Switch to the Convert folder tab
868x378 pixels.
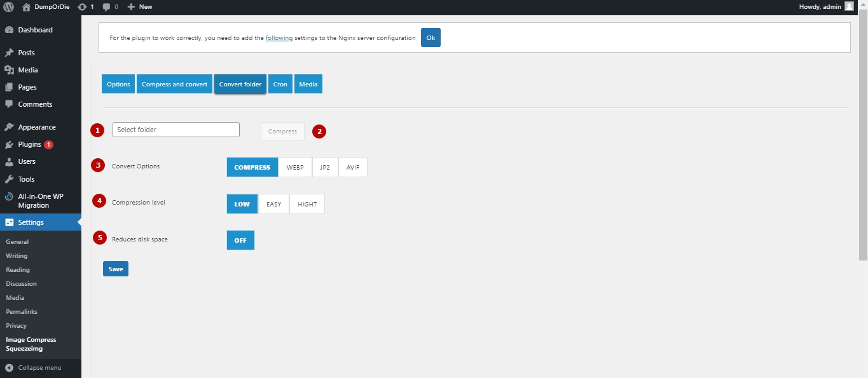[240, 84]
